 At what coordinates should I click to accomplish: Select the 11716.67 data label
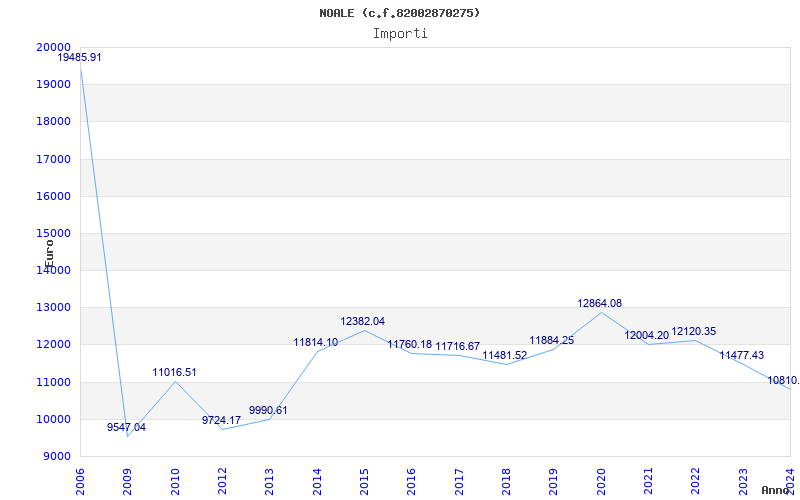(x=458, y=346)
